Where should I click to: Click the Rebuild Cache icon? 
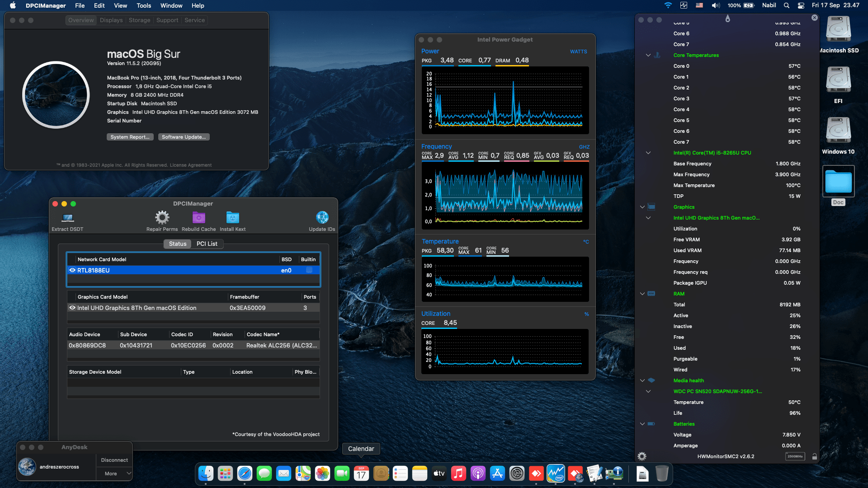pos(199,218)
